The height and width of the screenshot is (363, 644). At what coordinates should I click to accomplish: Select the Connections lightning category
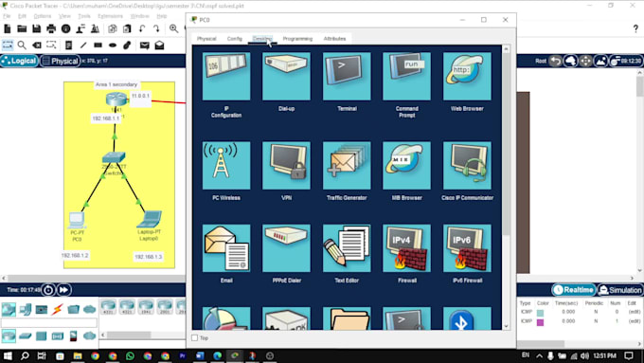57,309
